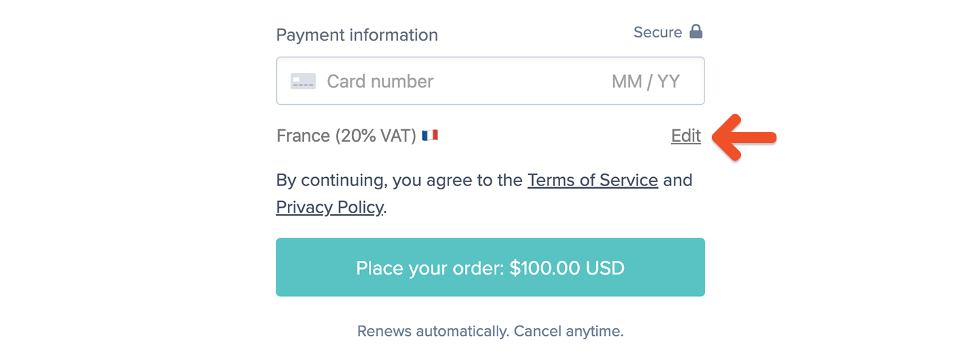Click the Secure padlock icon
Screen dimensions: 980x361
(x=696, y=31)
